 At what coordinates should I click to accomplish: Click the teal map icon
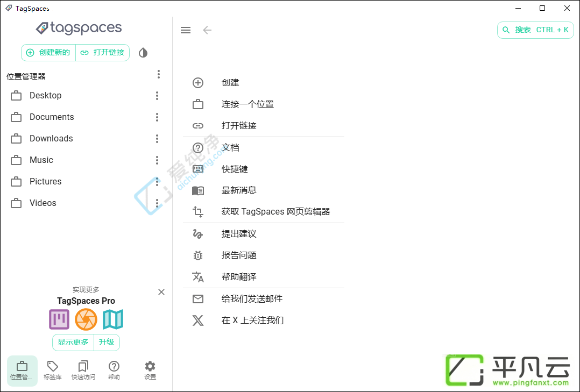pyautogui.click(x=113, y=319)
